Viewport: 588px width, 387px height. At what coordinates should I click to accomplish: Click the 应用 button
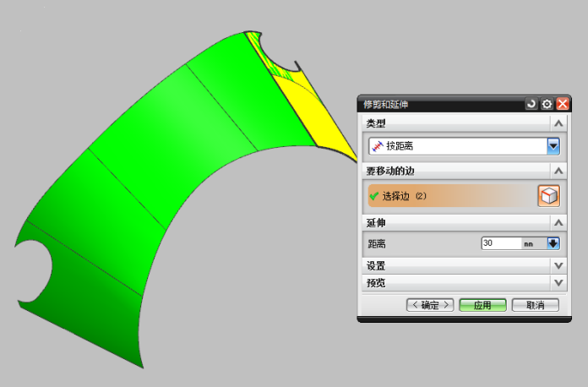pos(482,305)
